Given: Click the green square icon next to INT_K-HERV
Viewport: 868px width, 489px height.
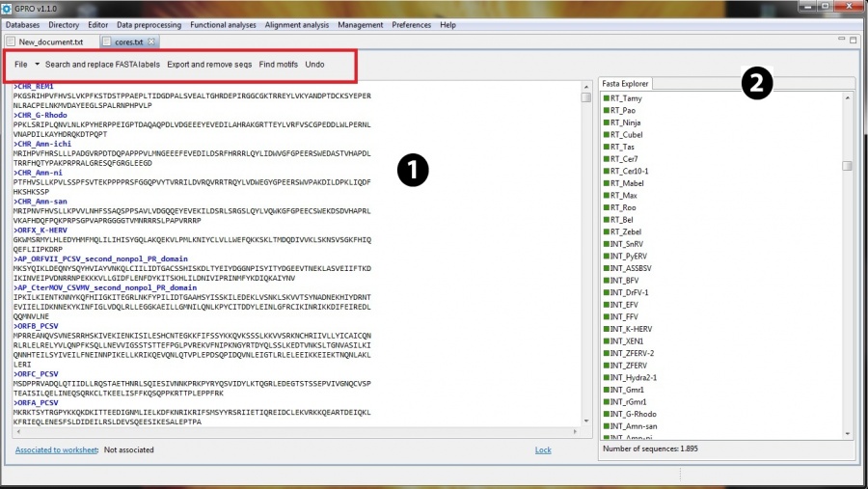Looking at the screenshot, I should click(x=606, y=329).
